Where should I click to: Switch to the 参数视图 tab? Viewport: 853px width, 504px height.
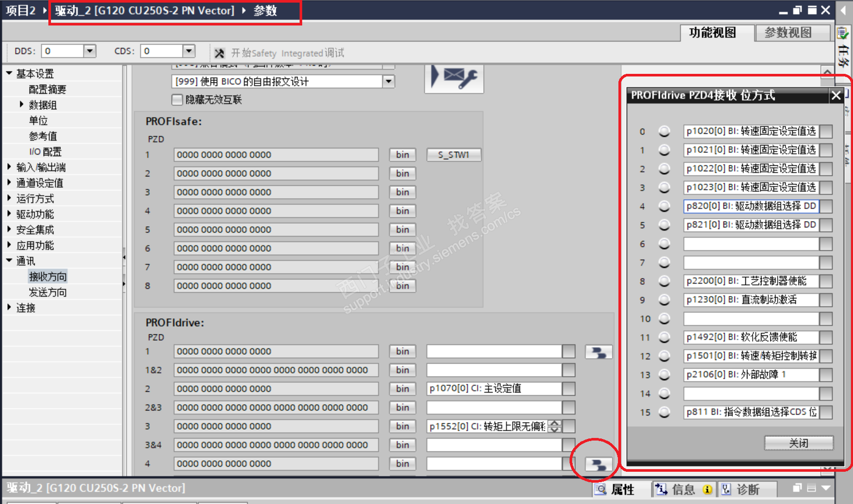coord(792,33)
